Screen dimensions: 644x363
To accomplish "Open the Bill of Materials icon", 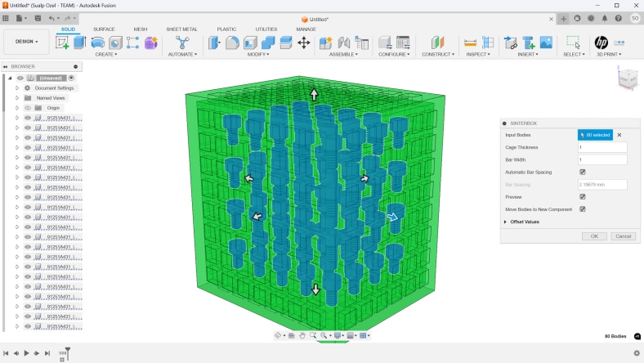I will 362,43.
